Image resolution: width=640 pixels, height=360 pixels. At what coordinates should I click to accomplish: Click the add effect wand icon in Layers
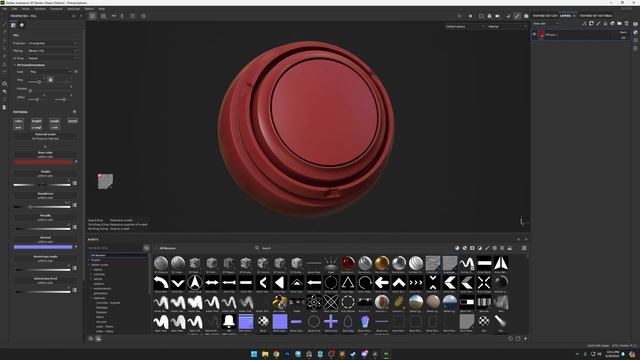tap(584, 24)
